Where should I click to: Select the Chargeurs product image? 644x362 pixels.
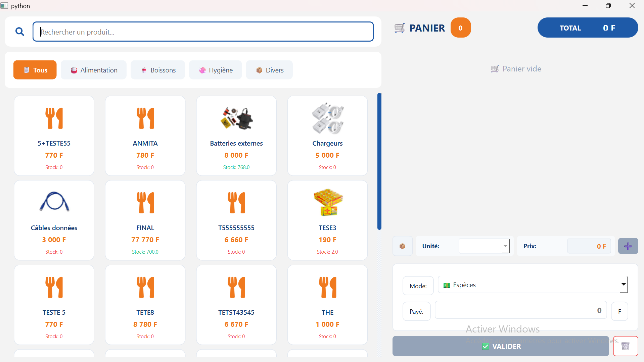click(327, 118)
